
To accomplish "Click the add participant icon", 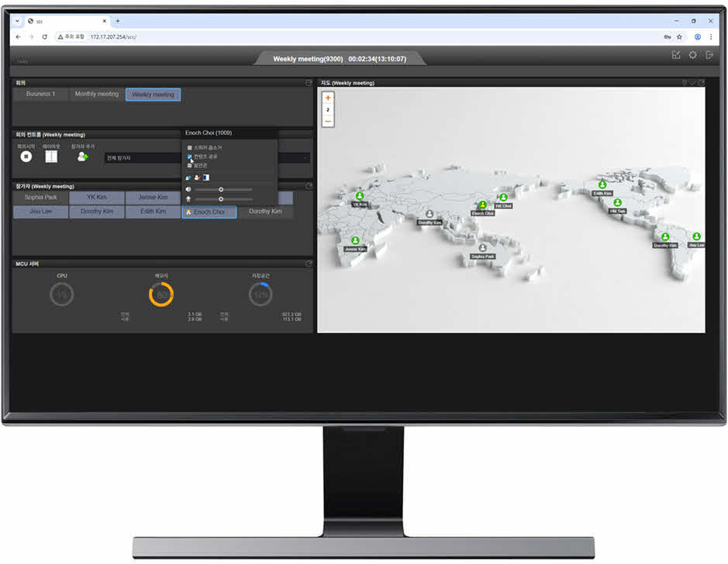I will 82,156.
